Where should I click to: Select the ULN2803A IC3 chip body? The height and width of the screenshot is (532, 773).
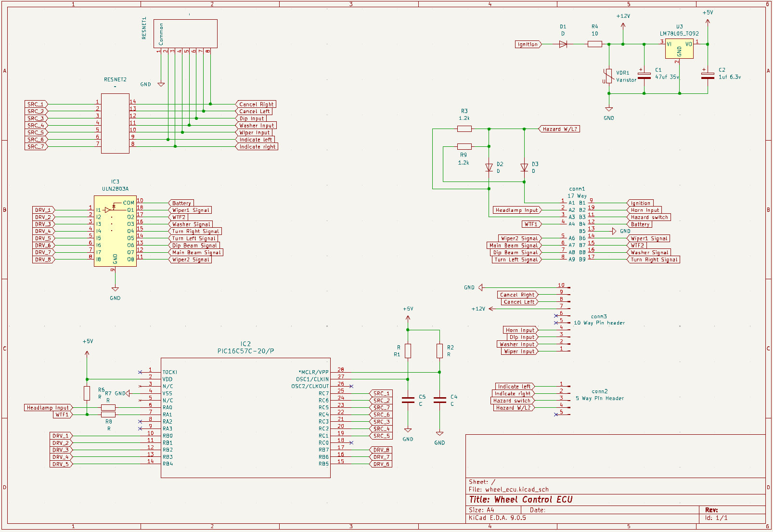click(x=115, y=231)
